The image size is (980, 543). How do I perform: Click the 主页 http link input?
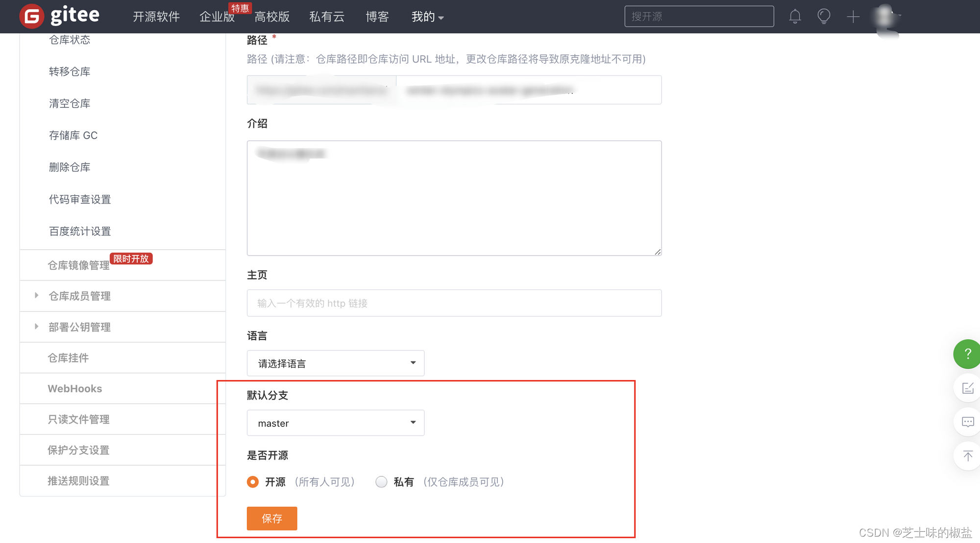coord(454,303)
